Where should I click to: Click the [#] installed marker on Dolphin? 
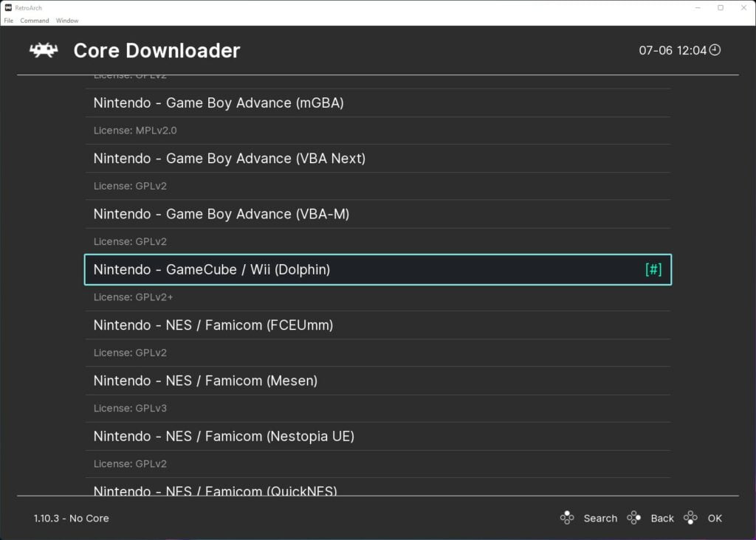pyautogui.click(x=653, y=269)
